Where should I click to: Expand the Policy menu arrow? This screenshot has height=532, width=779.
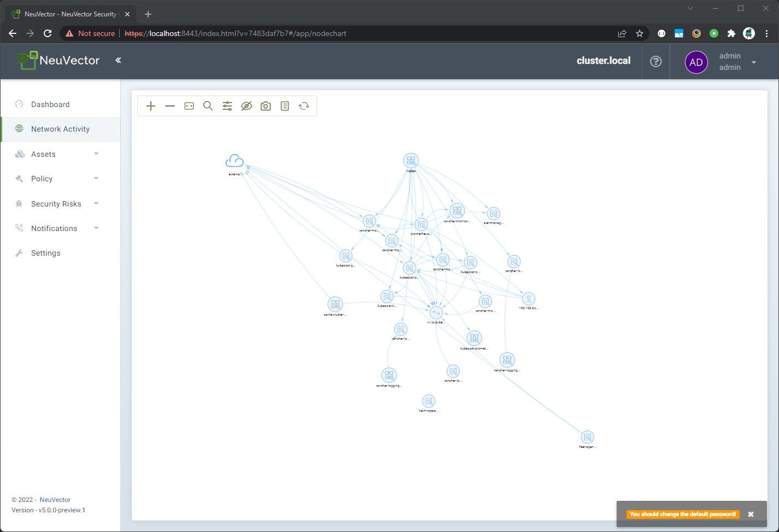96,179
